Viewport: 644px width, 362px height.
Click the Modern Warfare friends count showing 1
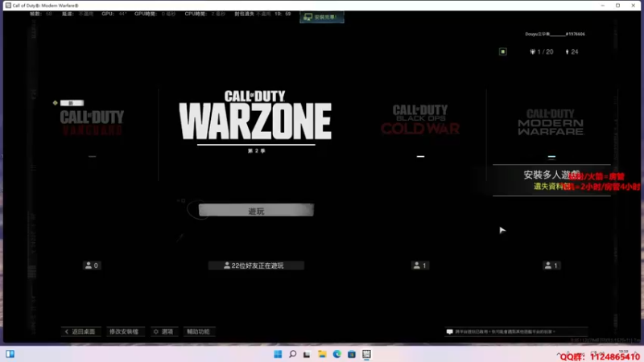[551, 265]
